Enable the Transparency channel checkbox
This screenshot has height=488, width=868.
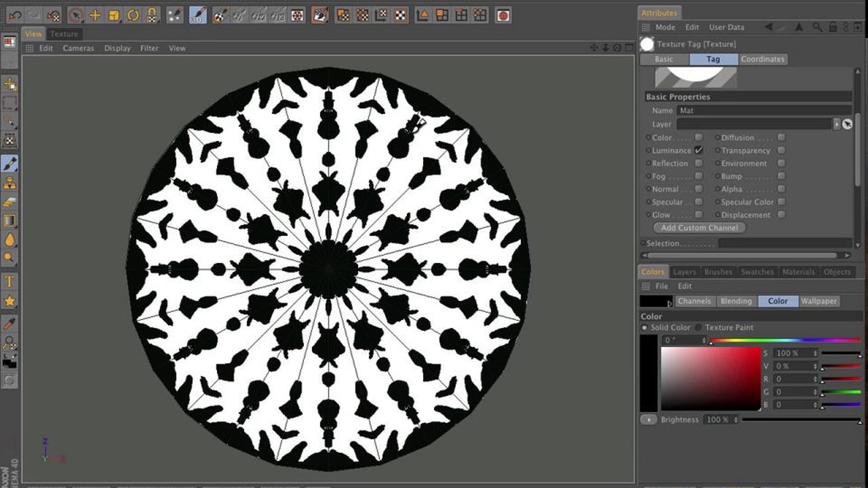[x=781, y=150]
